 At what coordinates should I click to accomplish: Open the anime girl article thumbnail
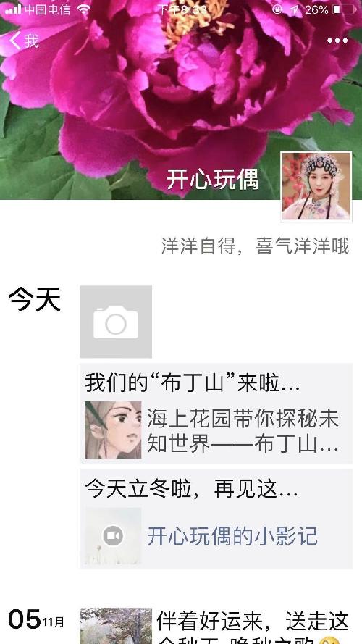(113, 430)
